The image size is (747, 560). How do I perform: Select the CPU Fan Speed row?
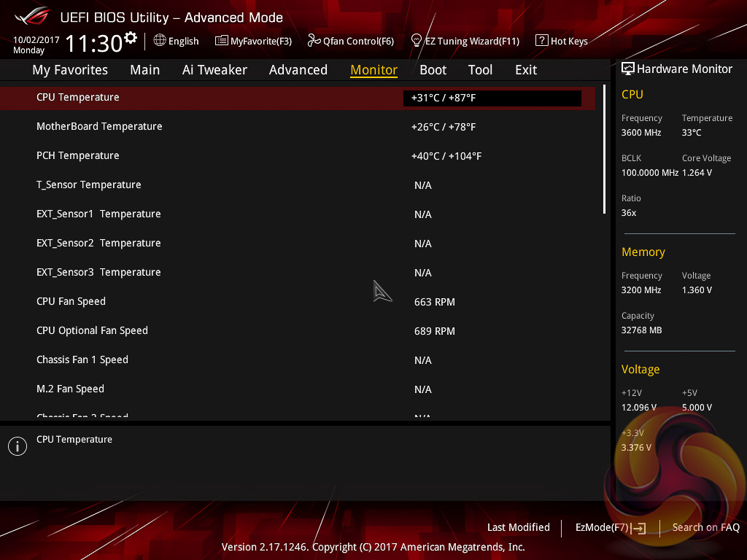(x=298, y=301)
